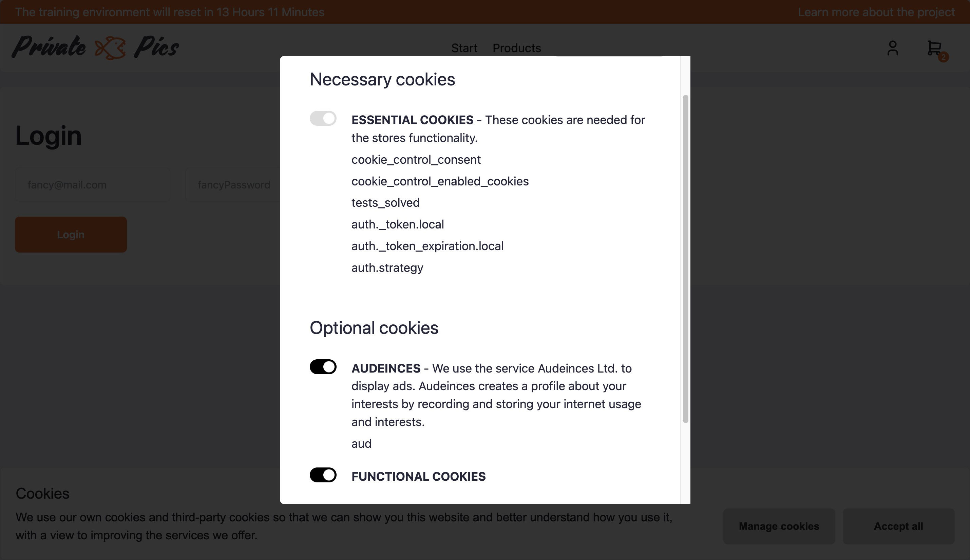Click the email input field

tap(92, 184)
